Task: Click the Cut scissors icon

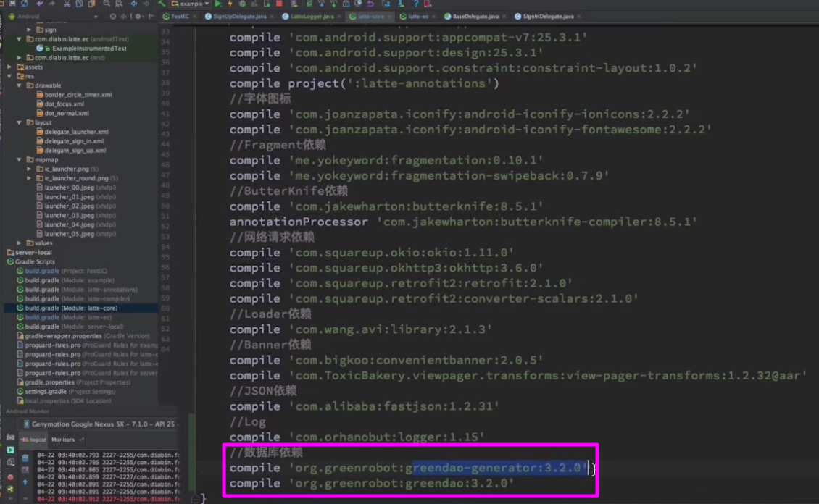Action: tap(67, 3)
